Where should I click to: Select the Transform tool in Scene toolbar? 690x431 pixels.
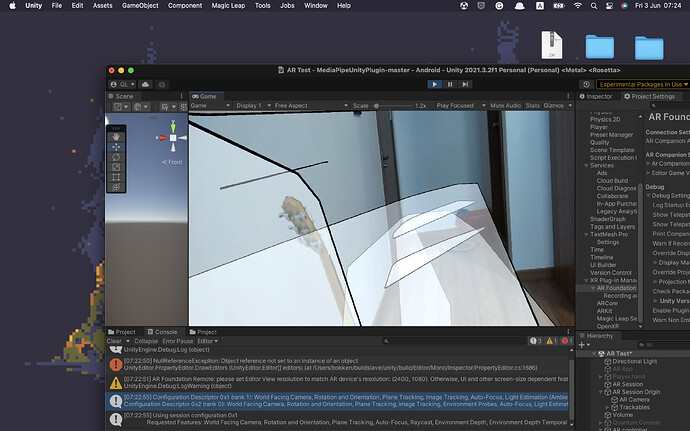(x=116, y=188)
